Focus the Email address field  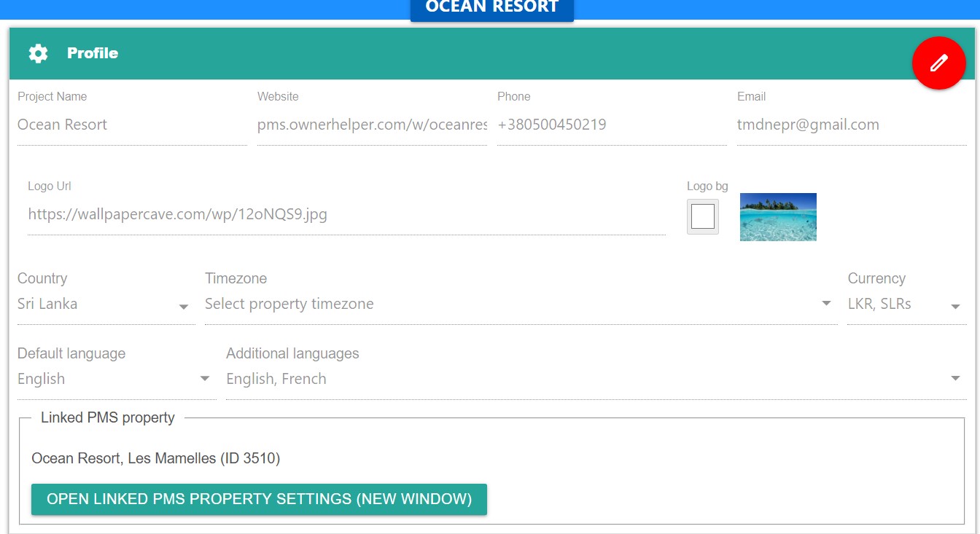click(x=851, y=125)
